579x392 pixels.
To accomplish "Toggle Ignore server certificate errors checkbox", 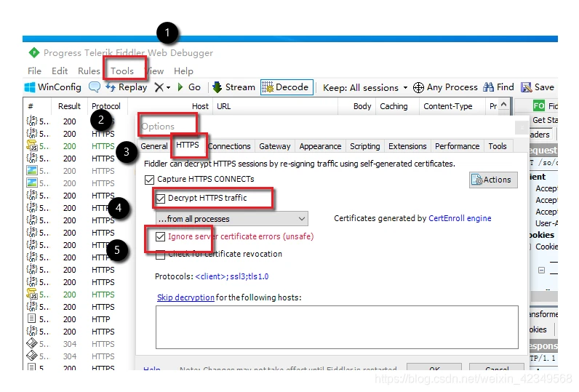I will tap(160, 236).
